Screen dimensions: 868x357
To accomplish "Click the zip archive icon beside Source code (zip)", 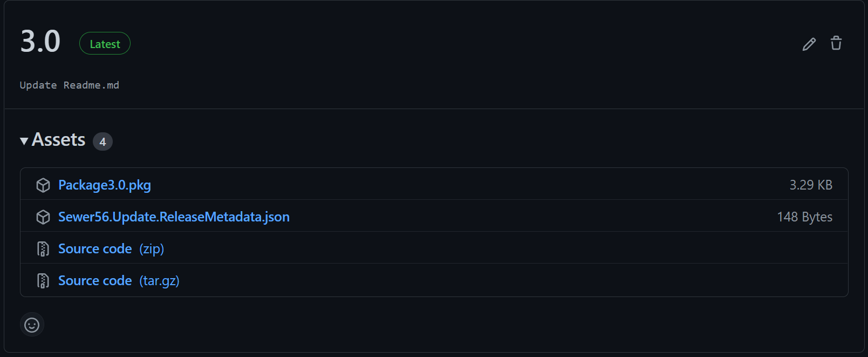I will pyautogui.click(x=43, y=248).
